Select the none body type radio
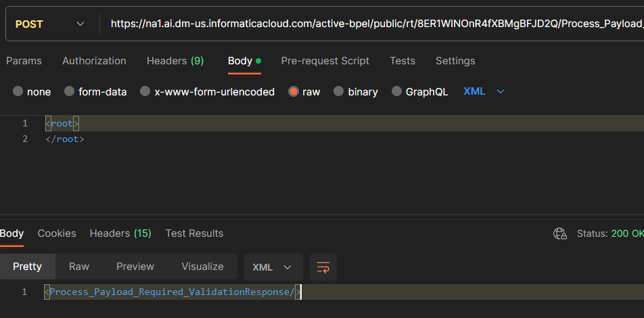 tap(18, 91)
